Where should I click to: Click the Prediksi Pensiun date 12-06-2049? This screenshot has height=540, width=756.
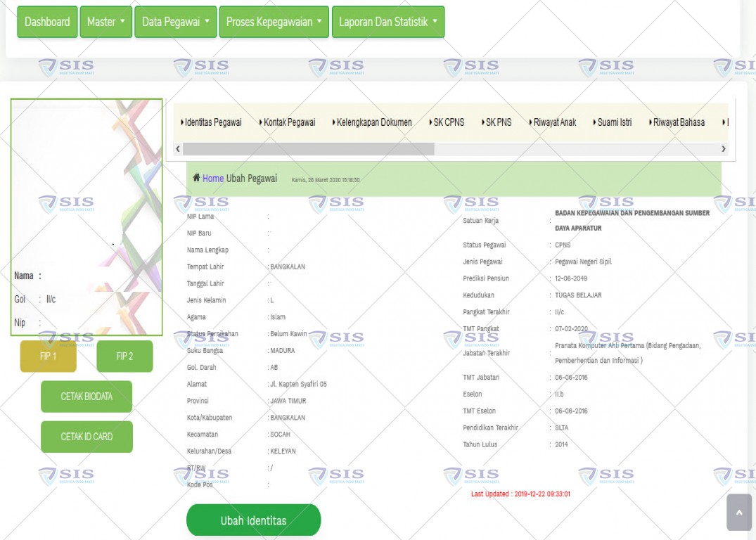pos(571,278)
